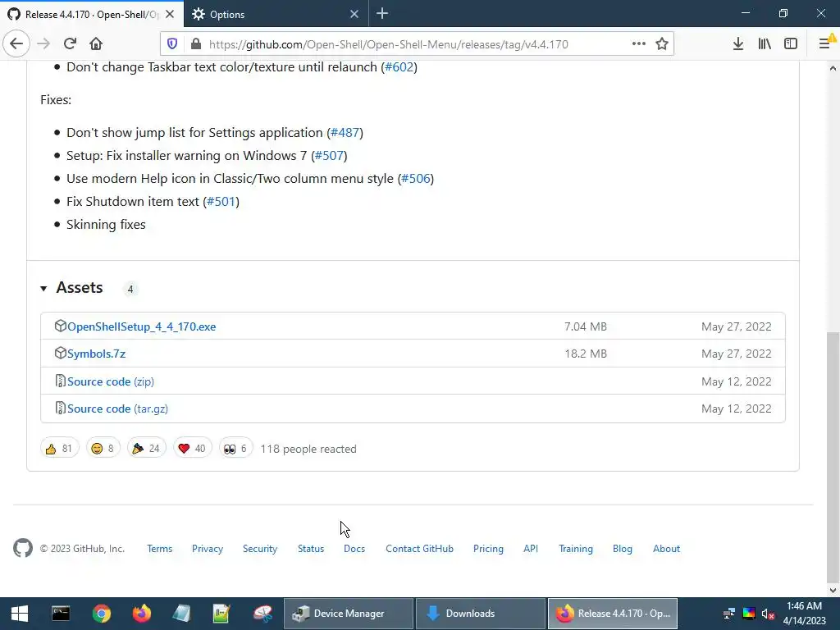Click the scrollbar down arrow
Viewport: 840px width, 630px height.
833,591
